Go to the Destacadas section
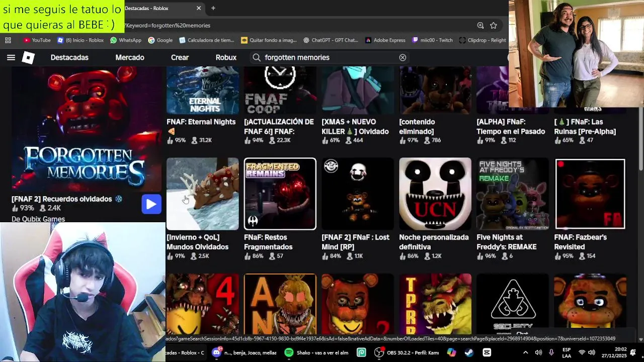Viewport: 644px width, 362px height. (69, 57)
